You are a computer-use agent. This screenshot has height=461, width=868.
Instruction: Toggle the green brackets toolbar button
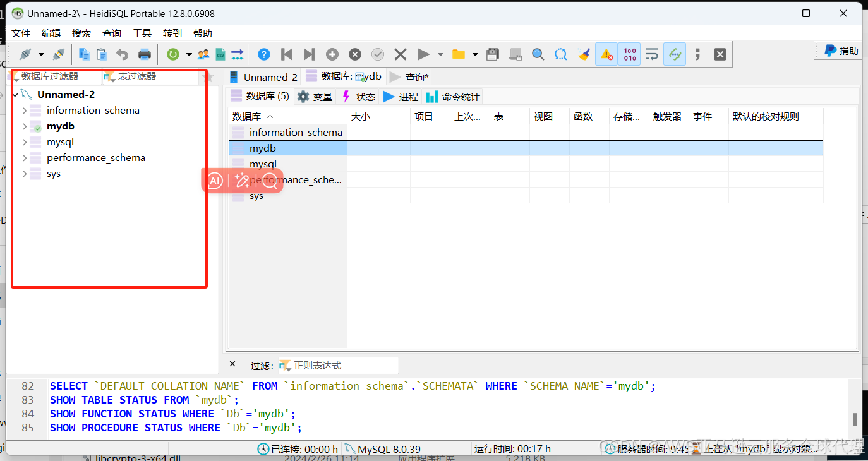pyautogui.click(x=674, y=54)
